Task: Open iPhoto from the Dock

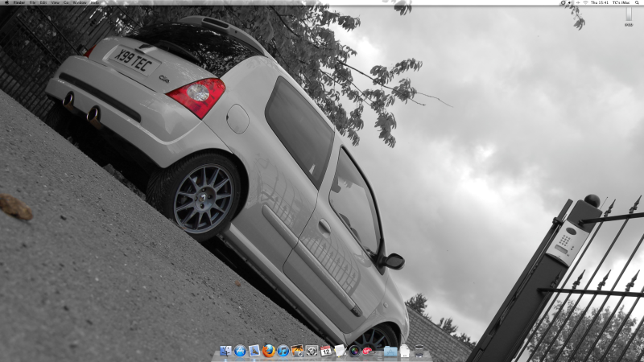Action: pyautogui.click(x=297, y=351)
